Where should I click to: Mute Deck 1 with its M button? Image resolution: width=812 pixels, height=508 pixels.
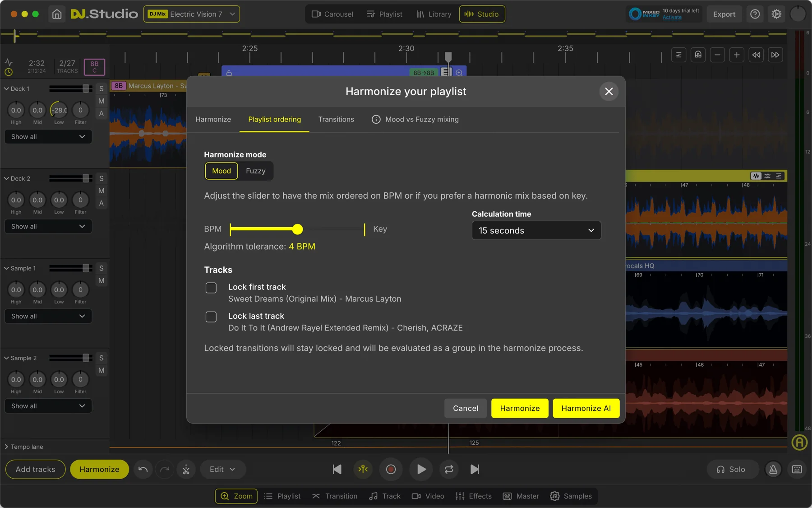(x=101, y=101)
